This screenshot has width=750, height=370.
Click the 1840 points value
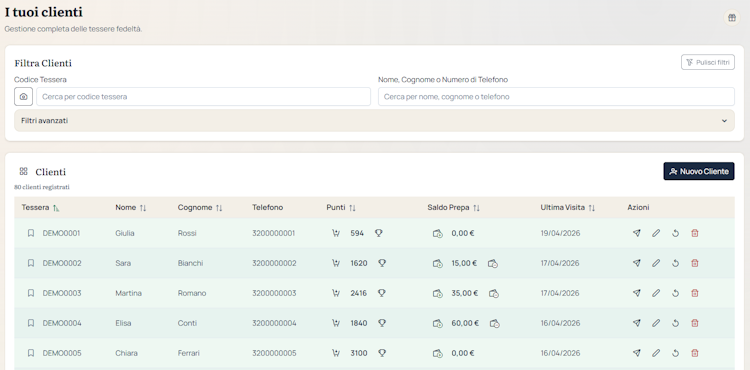(359, 323)
